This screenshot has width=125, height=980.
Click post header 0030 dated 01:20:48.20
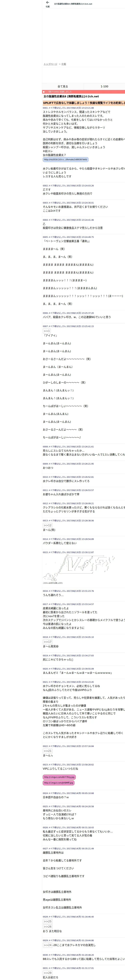pyautogui.click(x=68, y=955)
